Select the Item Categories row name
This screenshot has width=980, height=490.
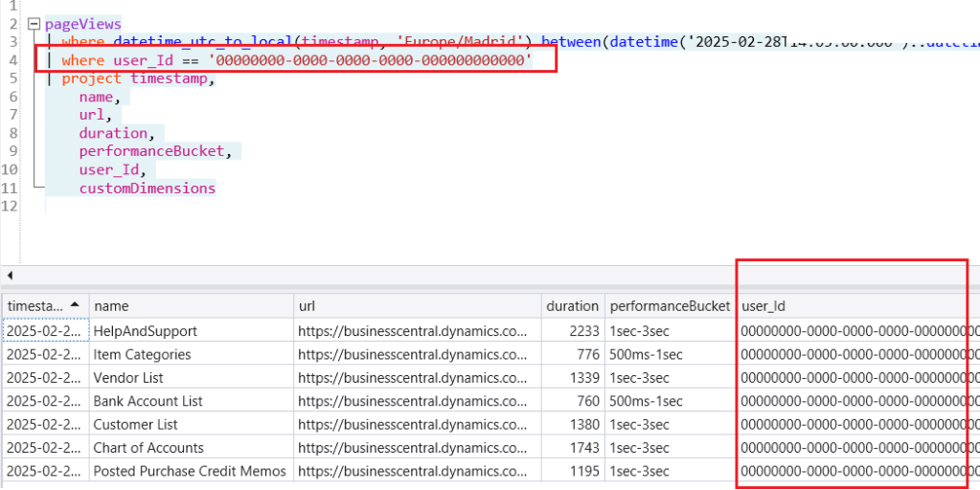(x=142, y=354)
